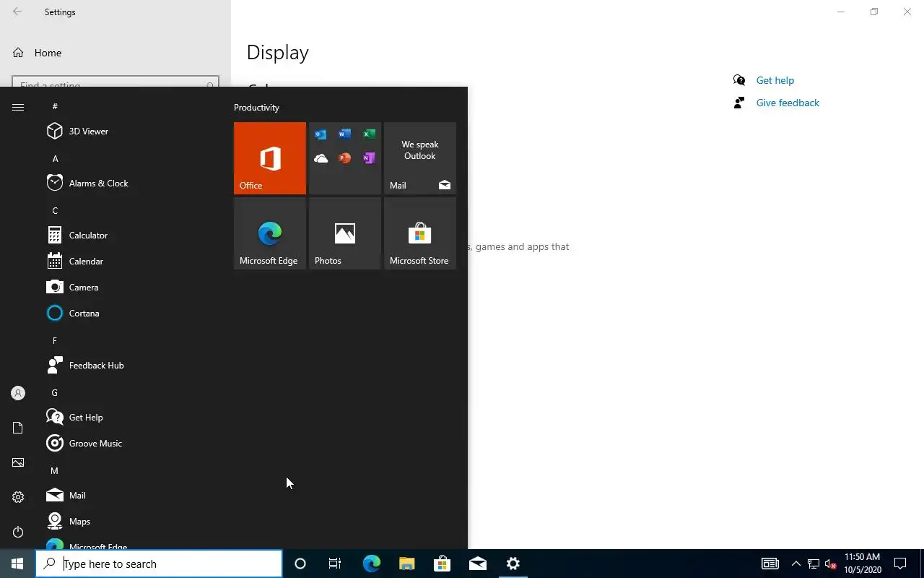Open the Photos tile

tap(345, 233)
